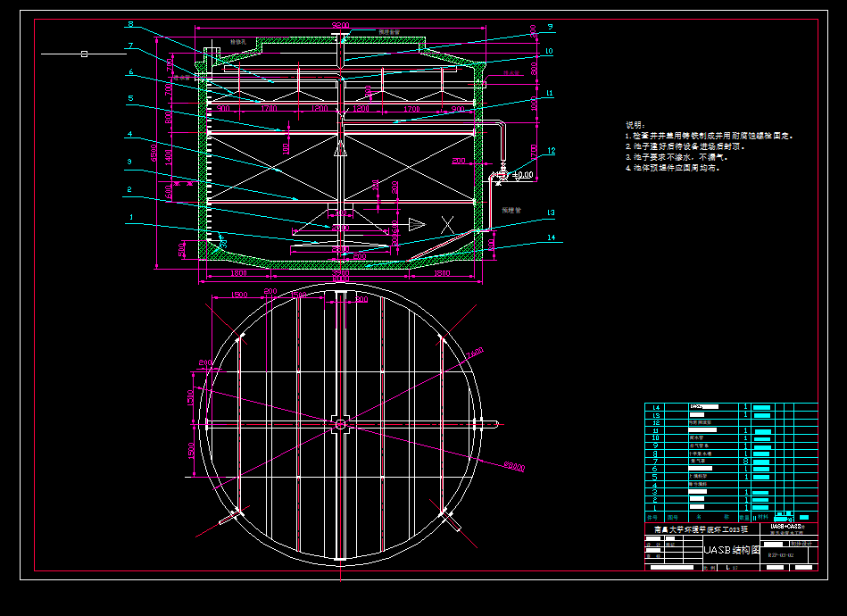This screenshot has width=847, height=616.
Task: Click the "Φ8000" diameter dimension on the plan view
Action: coord(514,466)
